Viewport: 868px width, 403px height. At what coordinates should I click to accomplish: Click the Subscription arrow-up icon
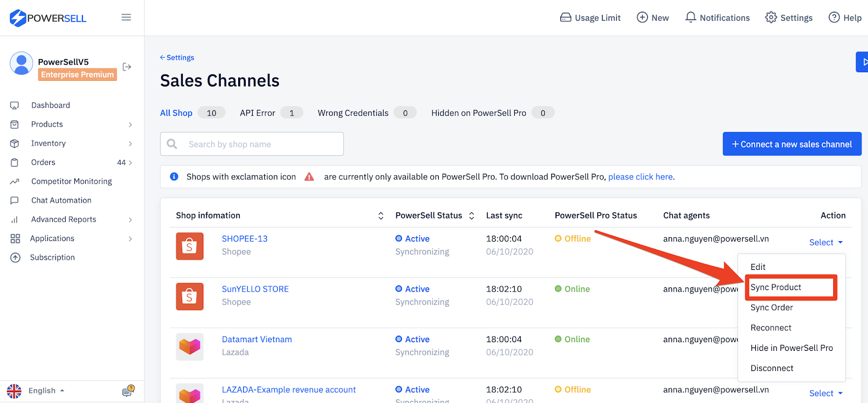15,257
